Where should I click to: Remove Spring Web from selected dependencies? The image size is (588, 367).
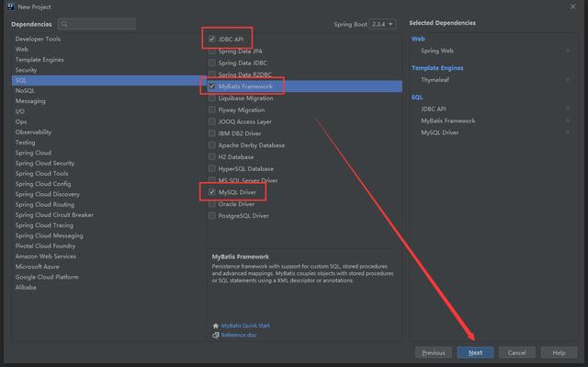point(568,51)
